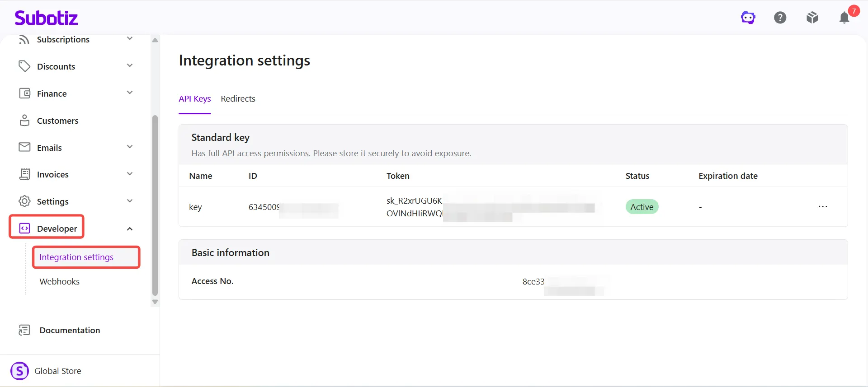Viewport: 868px width, 387px height.
Task: Open the chatbot assistant icon
Action: tap(748, 18)
